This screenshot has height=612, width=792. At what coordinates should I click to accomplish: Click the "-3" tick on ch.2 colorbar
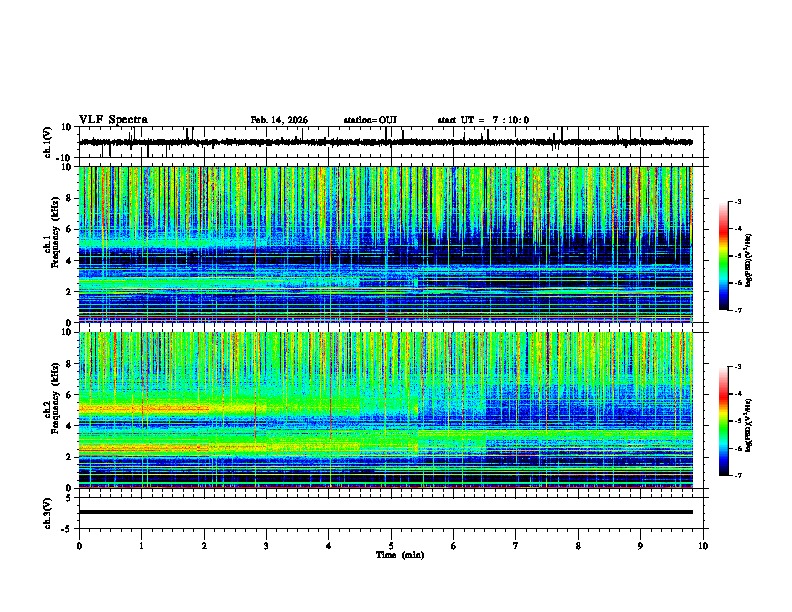point(737,367)
